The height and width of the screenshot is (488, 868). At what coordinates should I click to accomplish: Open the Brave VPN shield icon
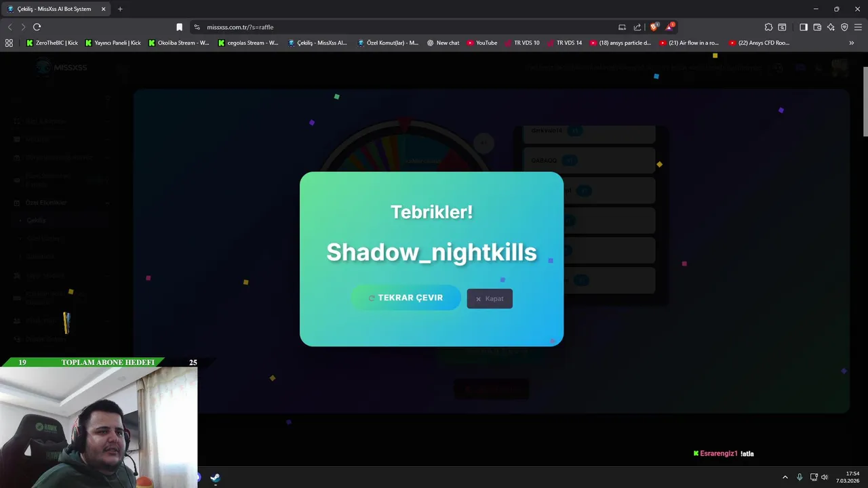(844, 27)
